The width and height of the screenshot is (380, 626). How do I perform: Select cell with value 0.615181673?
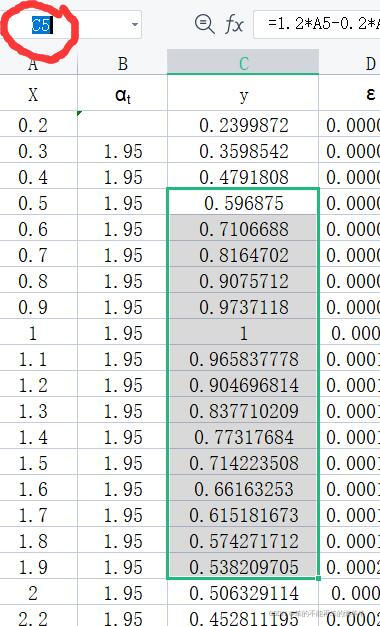(x=243, y=515)
